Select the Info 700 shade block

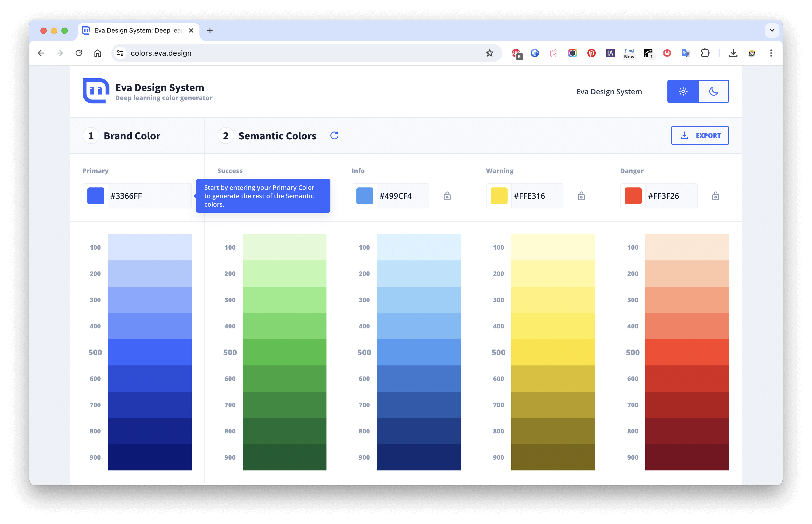point(419,405)
